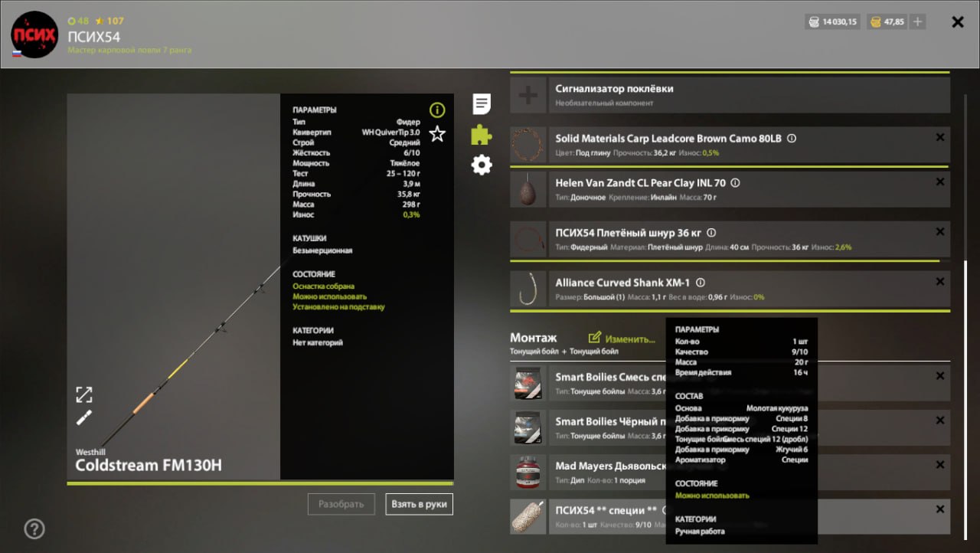Click the silver coins balance 14 030,15
Screen dimensions: 980x553
(834, 22)
